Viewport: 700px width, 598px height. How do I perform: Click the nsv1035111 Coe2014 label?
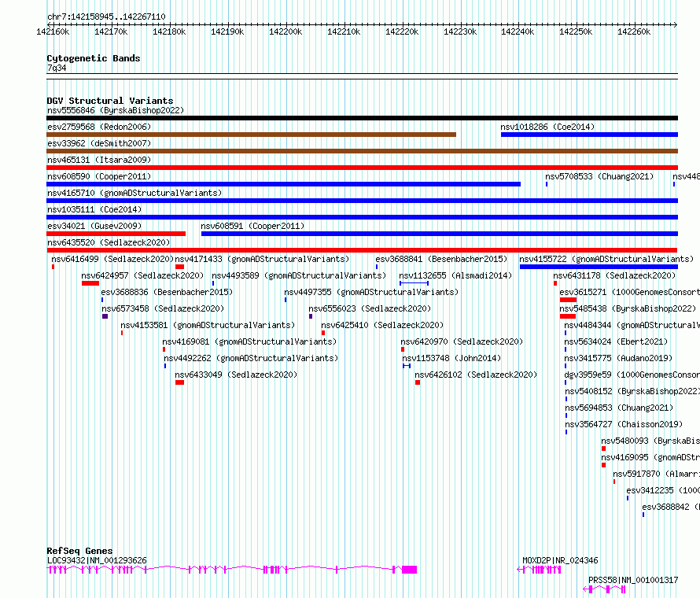point(94,209)
